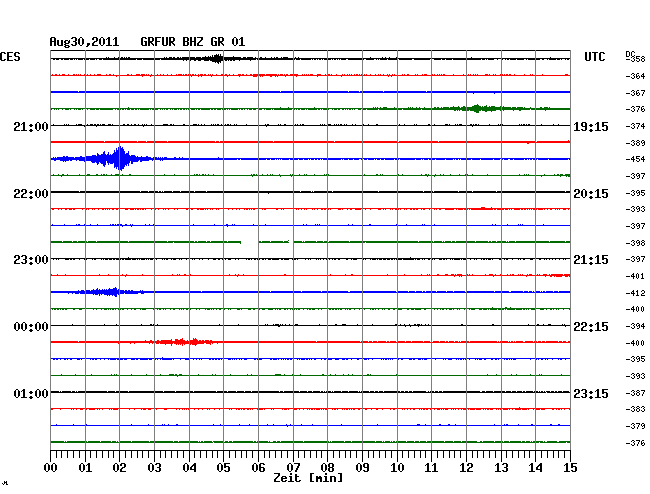This screenshot has width=650, height=494.
Task: Click minute label 04 on time axis
Action: pyautogui.click(x=189, y=468)
